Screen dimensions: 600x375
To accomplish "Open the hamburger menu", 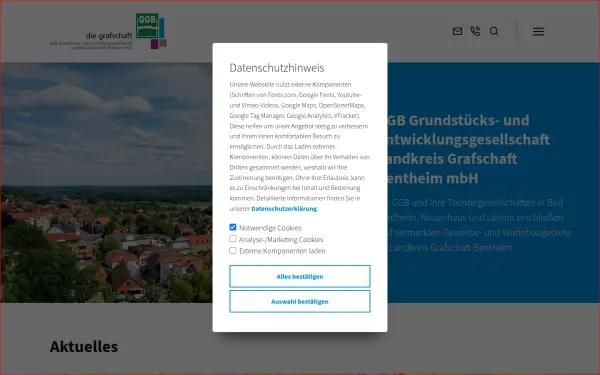I will coord(538,32).
